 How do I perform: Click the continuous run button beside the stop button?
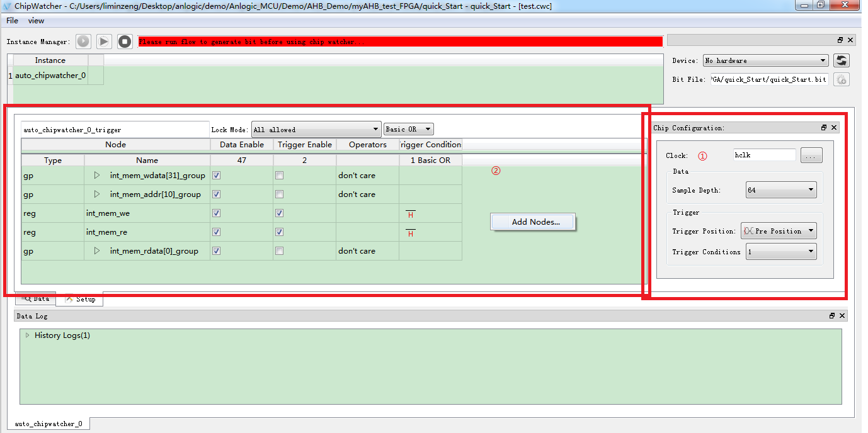(104, 42)
